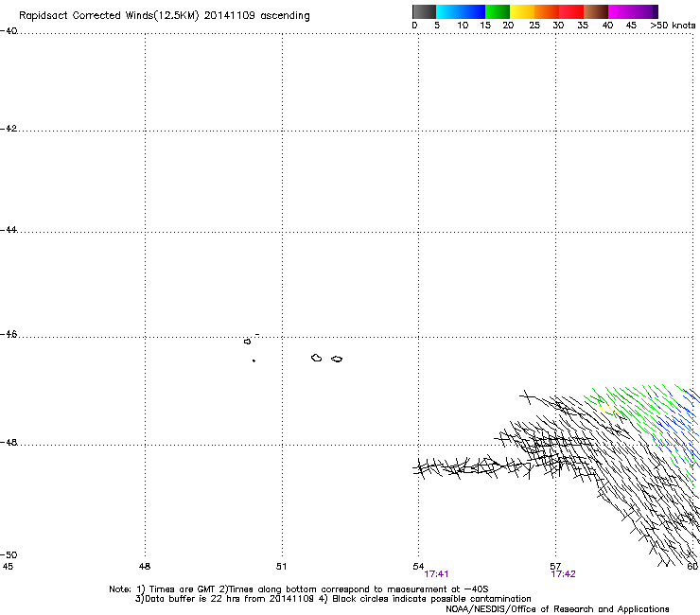
Task: Click the green 15-20 knots color band
Action: coord(498,11)
